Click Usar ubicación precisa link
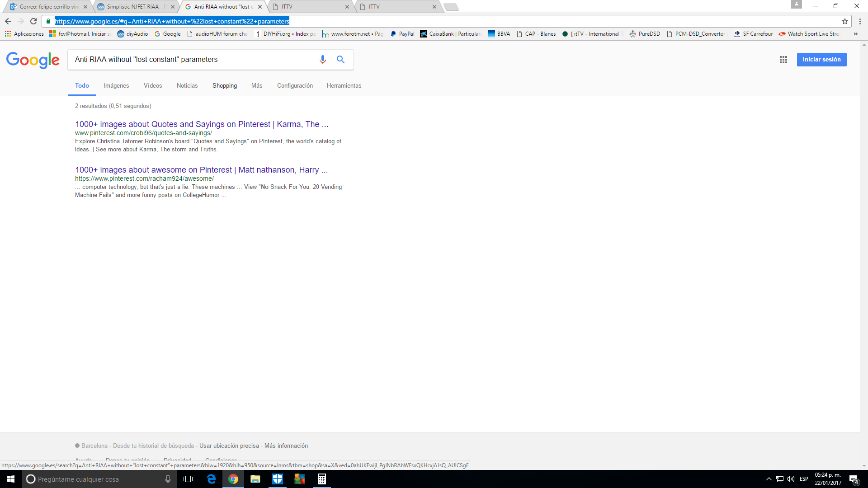This screenshot has width=868, height=488. (229, 446)
